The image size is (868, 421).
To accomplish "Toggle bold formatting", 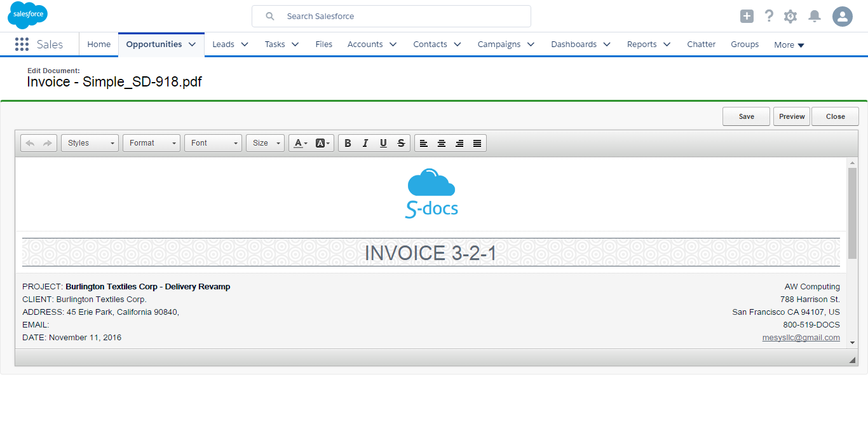I will pyautogui.click(x=348, y=143).
